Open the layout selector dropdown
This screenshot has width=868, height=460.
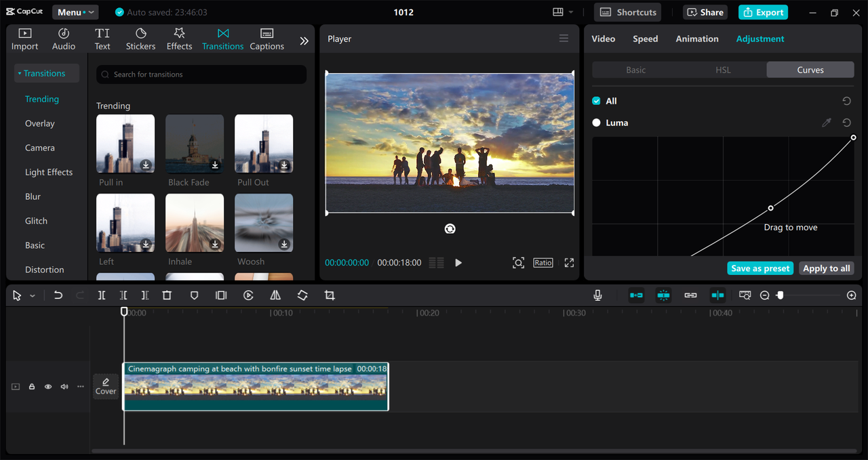point(563,12)
